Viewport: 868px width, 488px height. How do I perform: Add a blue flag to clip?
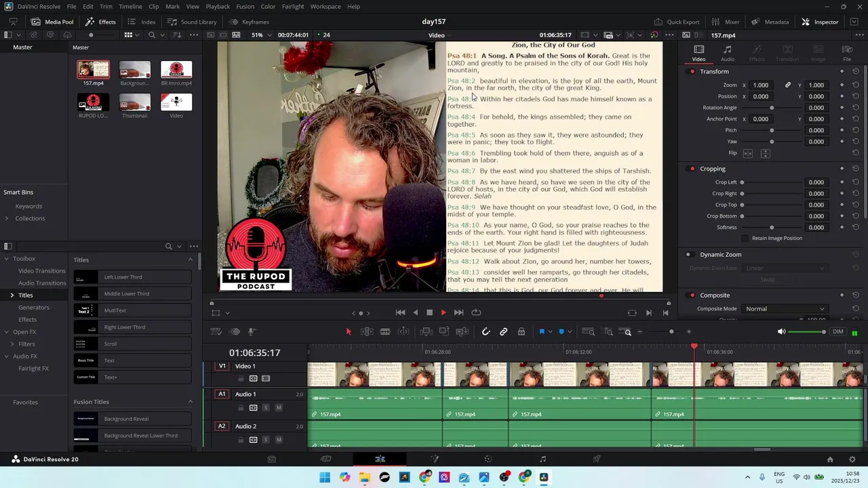(541, 331)
